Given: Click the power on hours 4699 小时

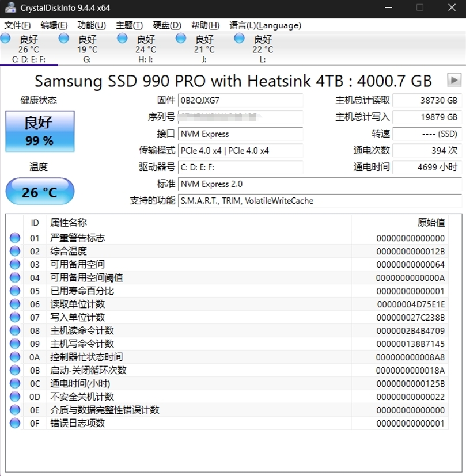Looking at the screenshot, I should click(427, 167).
